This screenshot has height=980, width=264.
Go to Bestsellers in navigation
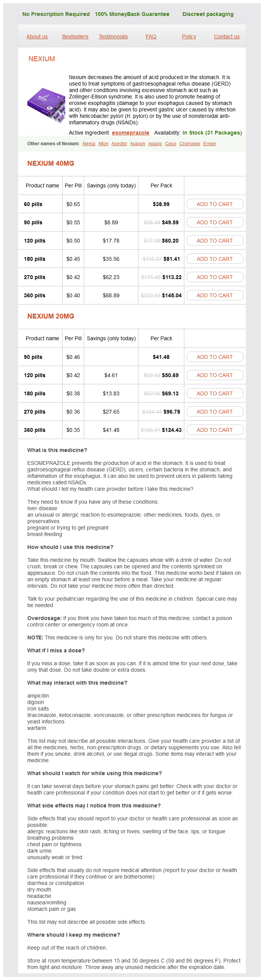[x=75, y=36]
